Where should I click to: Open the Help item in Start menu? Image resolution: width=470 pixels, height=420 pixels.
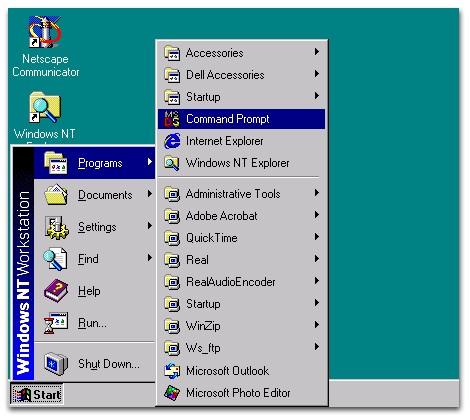click(95, 291)
